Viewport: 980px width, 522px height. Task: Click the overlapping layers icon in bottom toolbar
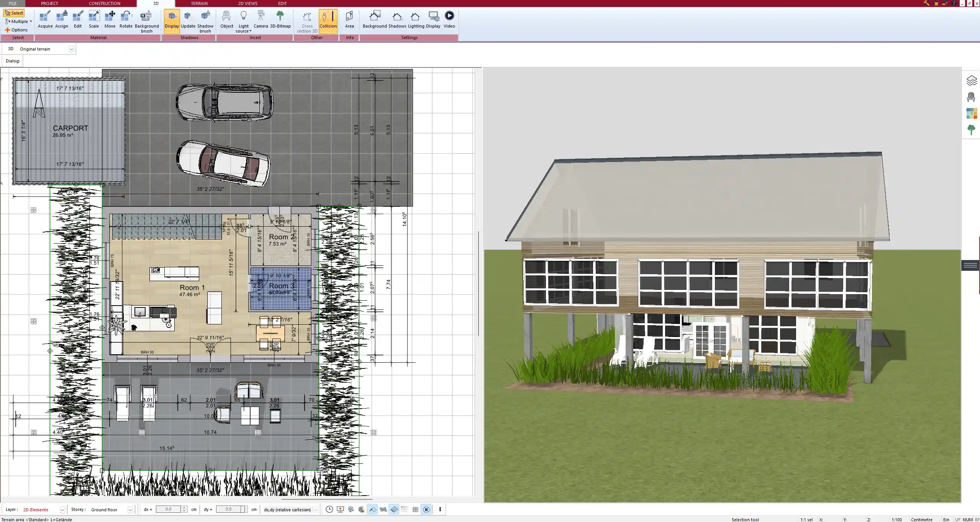[361, 509]
